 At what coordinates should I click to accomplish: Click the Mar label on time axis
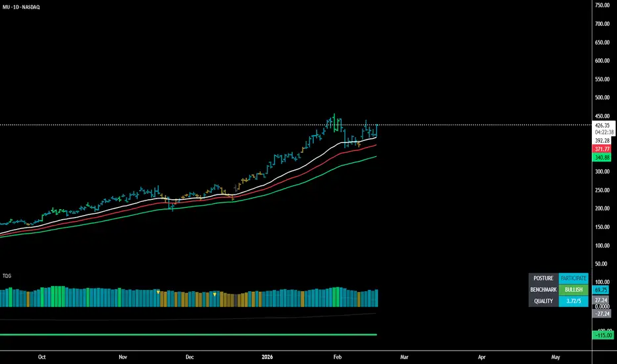coord(404,357)
